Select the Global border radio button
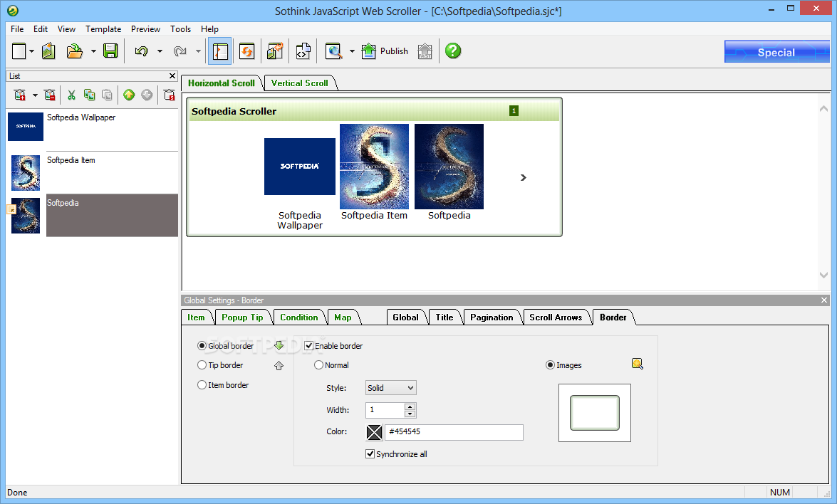The width and height of the screenshot is (837, 504). (x=202, y=345)
